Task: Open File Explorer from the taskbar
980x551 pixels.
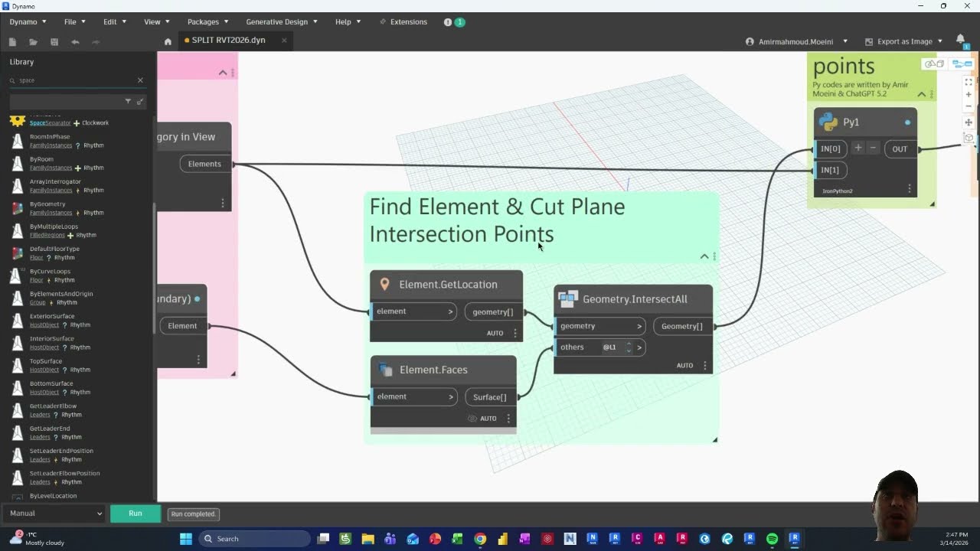Action: tap(367, 539)
